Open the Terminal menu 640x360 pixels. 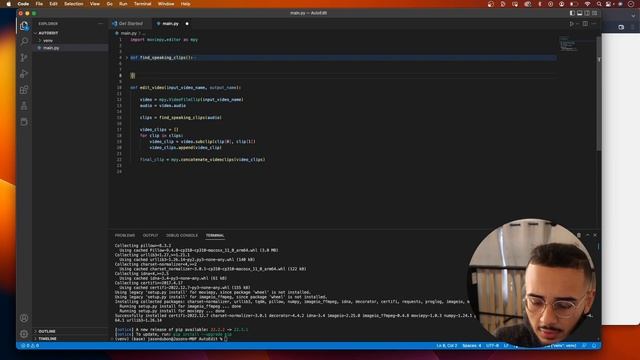(x=142, y=4)
